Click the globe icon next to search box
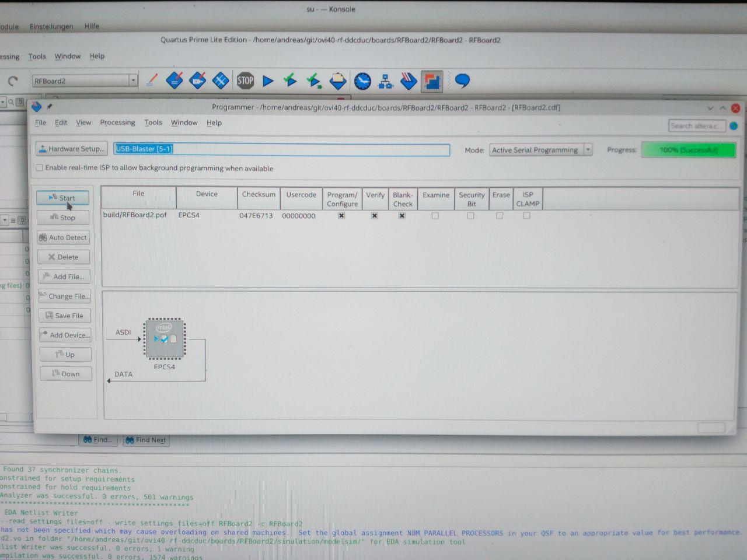Screen dimensions: 747x560 pyautogui.click(x=734, y=126)
